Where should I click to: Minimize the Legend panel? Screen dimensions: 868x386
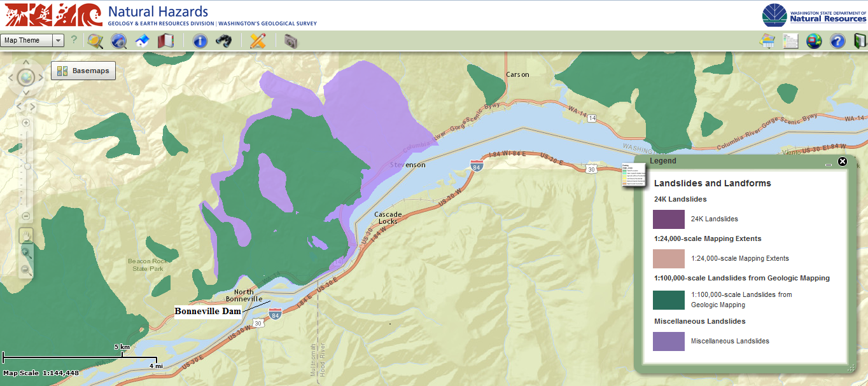click(x=829, y=164)
